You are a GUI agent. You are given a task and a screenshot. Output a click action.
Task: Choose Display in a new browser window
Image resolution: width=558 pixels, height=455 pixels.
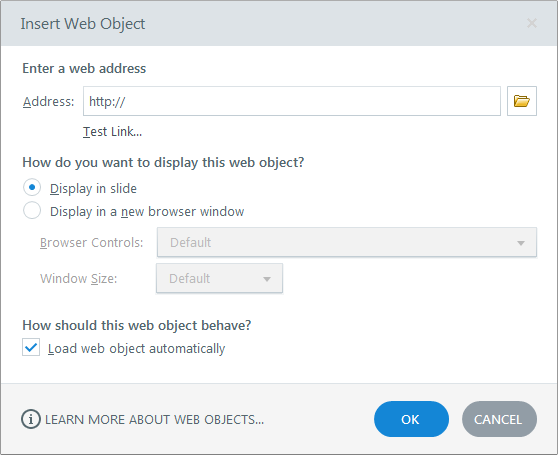(32, 211)
